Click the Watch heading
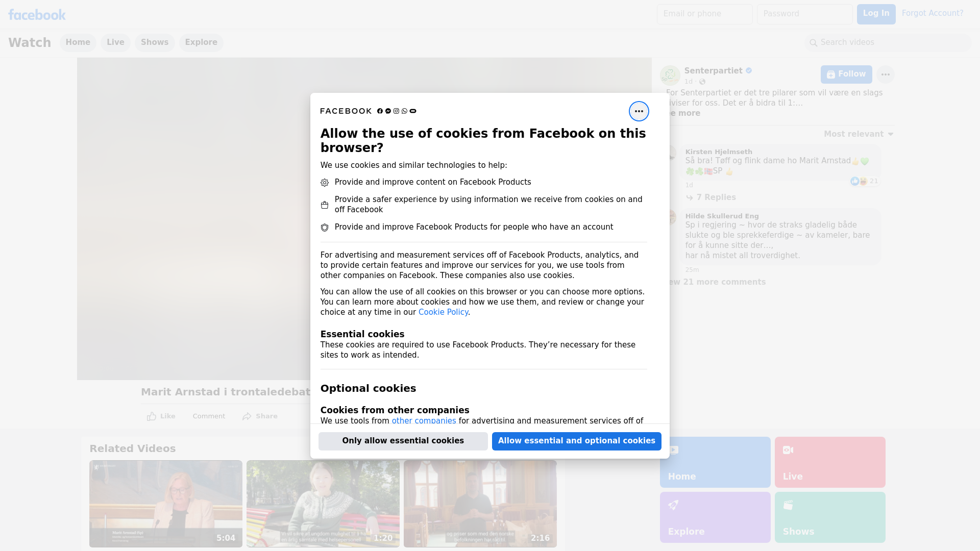 point(30,43)
